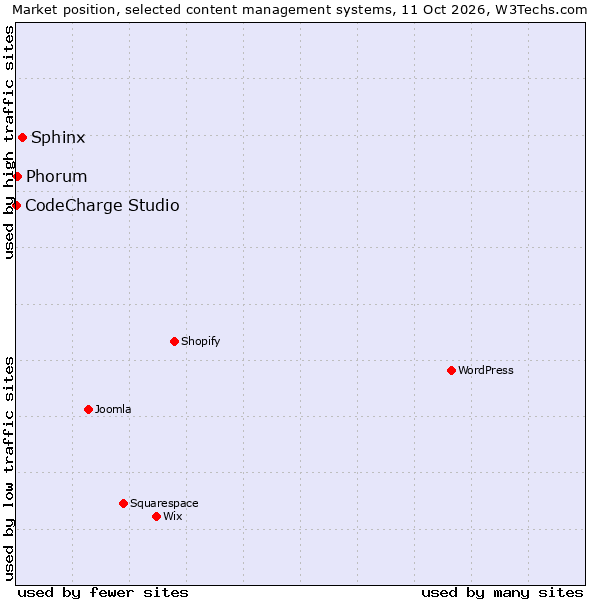
Task: Click the red WordPress data point
Action: click(451, 370)
